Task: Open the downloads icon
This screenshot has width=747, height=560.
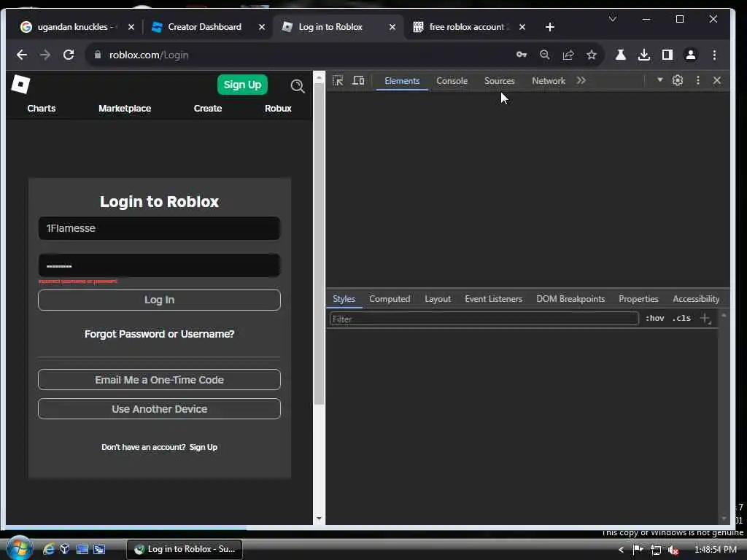Action: pos(643,55)
